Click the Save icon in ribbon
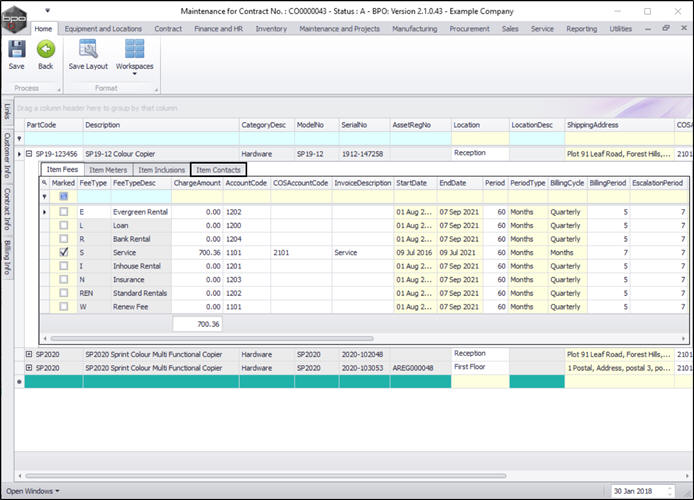The width and height of the screenshot is (694, 500). (x=16, y=50)
